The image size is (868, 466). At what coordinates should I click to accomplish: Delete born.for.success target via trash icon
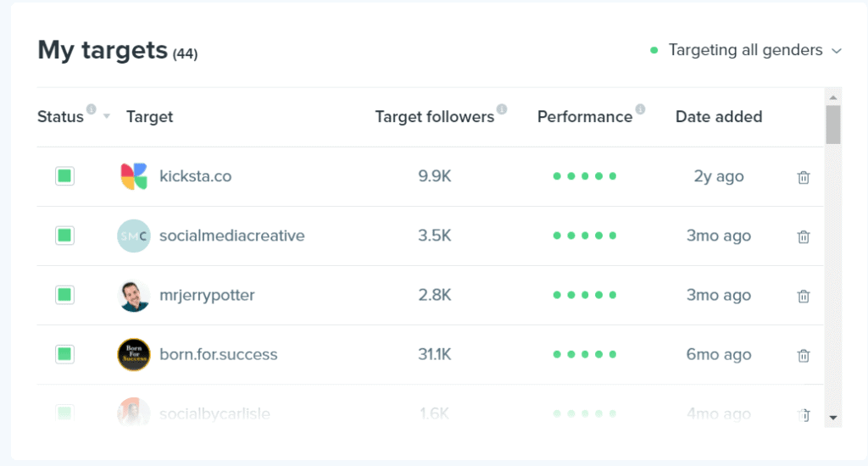(x=804, y=355)
